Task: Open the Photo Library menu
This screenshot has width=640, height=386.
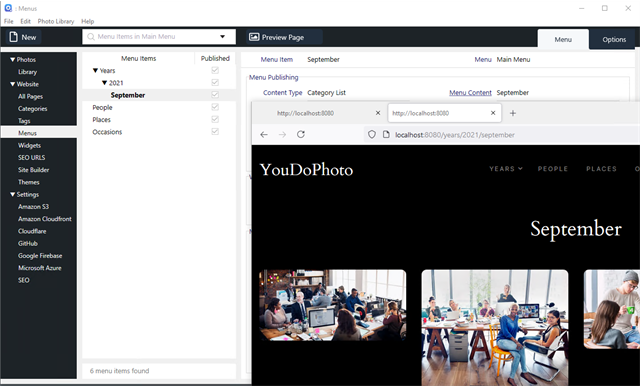Action: click(56, 21)
